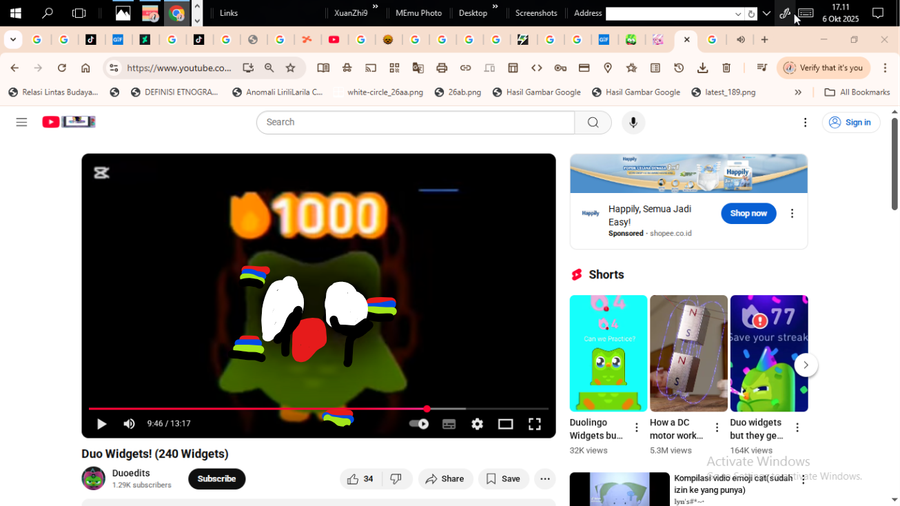Open the zoom magnifier in address bar
Screen dimensions: 900x506
click(x=269, y=68)
